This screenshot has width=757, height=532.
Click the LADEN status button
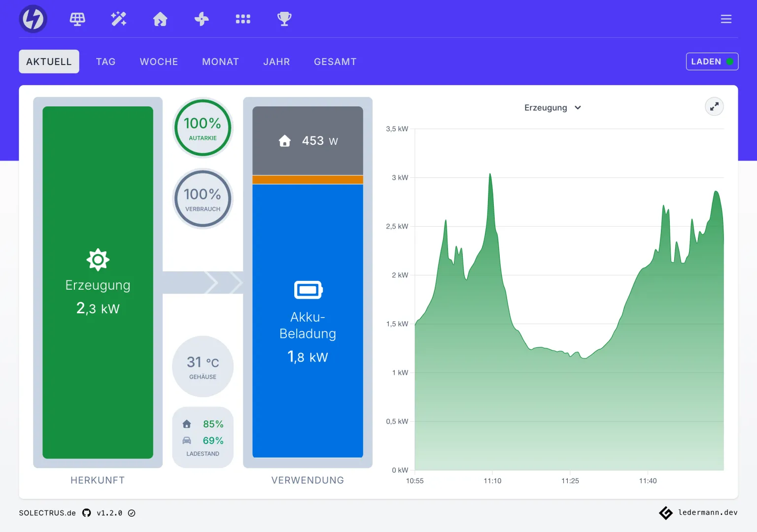tap(712, 62)
